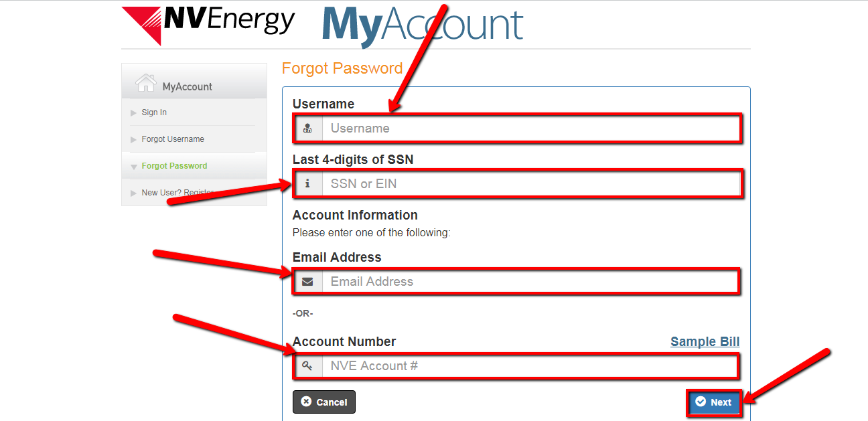The width and height of the screenshot is (868, 421).
Task: Select Sign In from the sidebar
Action: (x=153, y=112)
